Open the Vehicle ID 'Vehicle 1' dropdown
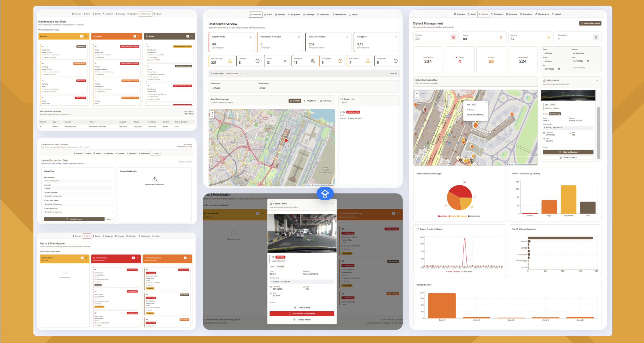The image size is (644, 343). [x=78, y=188]
